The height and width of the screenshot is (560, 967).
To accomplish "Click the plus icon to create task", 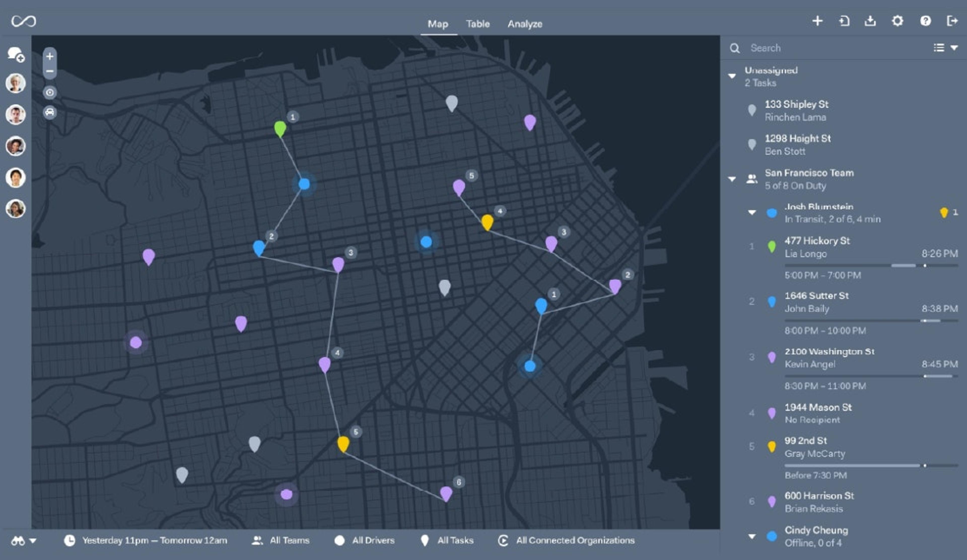I will click(x=817, y=21).
